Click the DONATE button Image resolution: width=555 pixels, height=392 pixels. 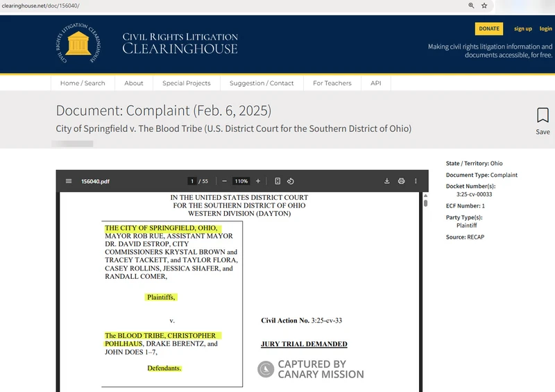[489, 28]
